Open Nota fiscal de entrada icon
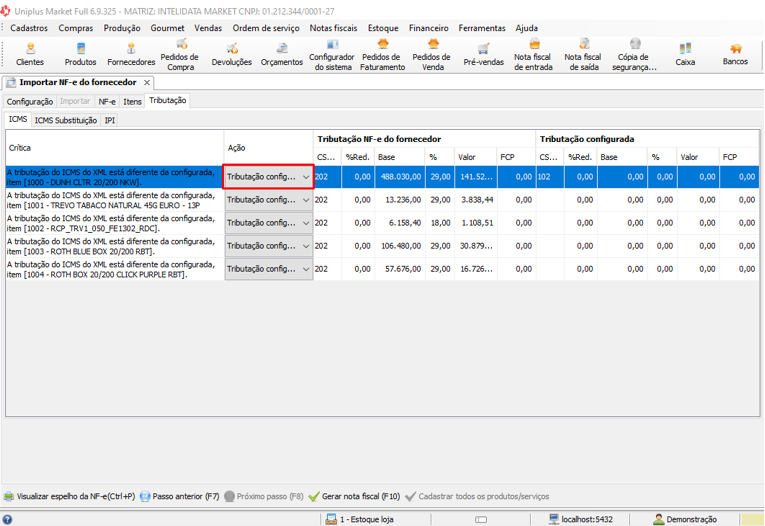 (533, 55)
